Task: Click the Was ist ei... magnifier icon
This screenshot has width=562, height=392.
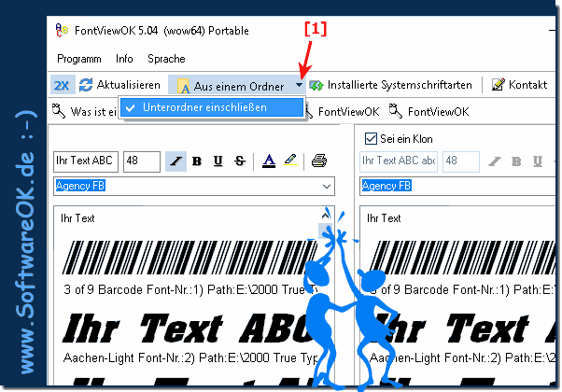Action: (59, 111)
